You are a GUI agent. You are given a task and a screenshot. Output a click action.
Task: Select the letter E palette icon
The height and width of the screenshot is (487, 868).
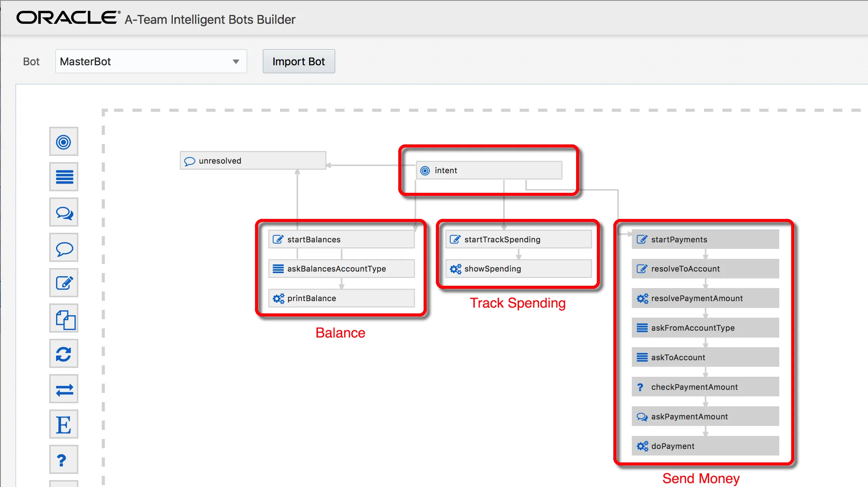coord(64,424)
